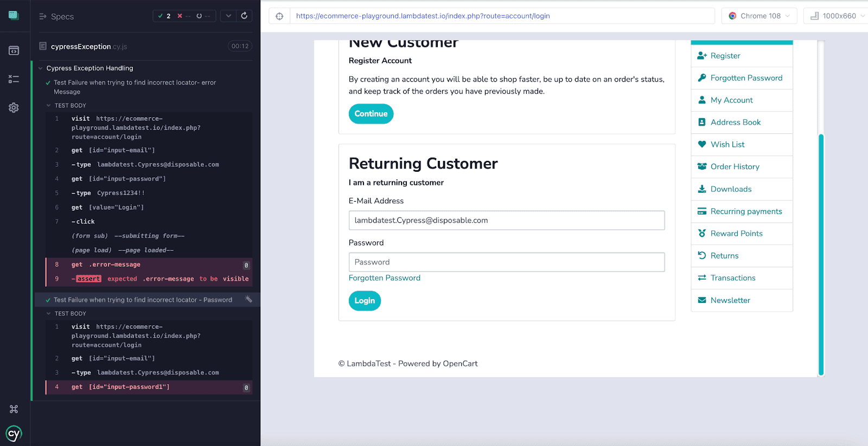
Task: Select Wish List in the account menu
Action: (x=727, y=144)
